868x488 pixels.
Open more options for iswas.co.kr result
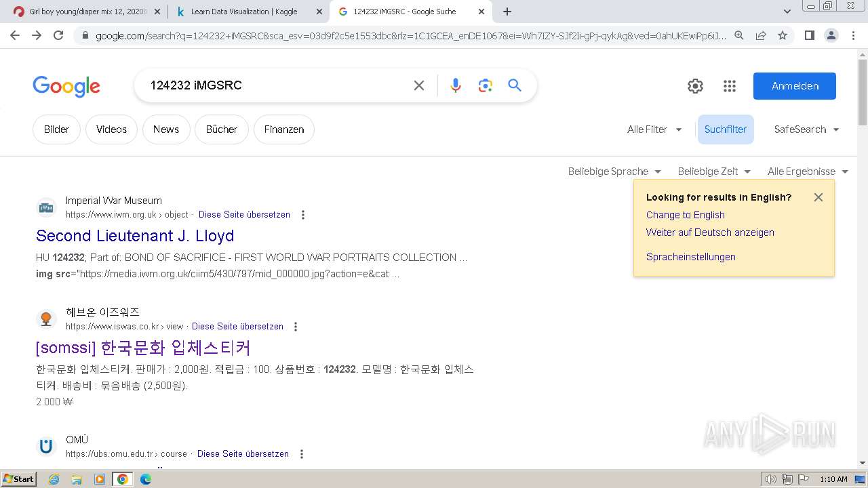click(296, 327)
